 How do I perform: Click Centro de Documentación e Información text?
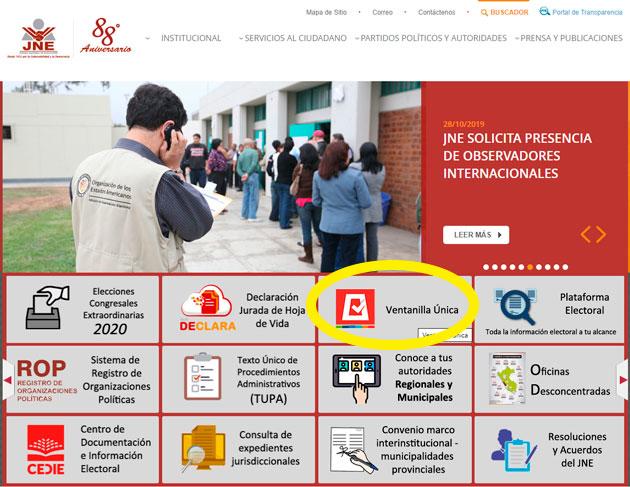coord(116,449)
